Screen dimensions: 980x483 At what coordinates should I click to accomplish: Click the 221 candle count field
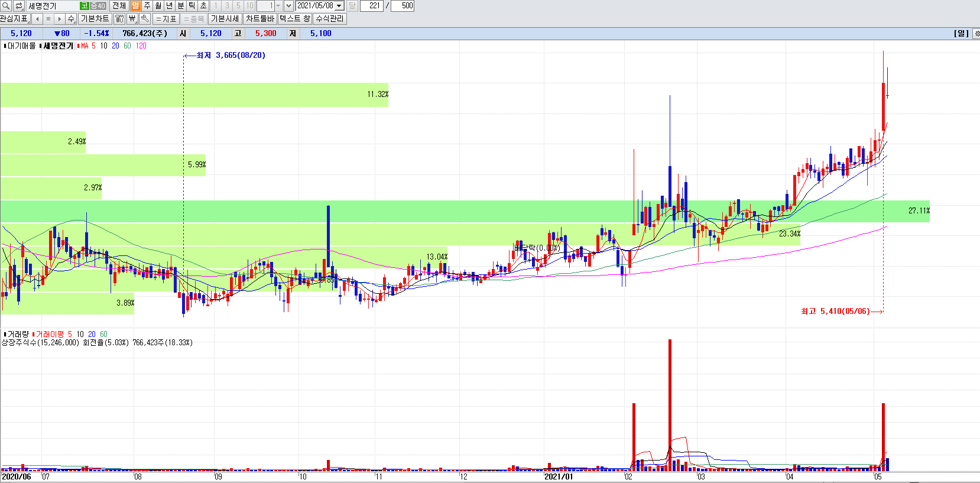[372, 6]
